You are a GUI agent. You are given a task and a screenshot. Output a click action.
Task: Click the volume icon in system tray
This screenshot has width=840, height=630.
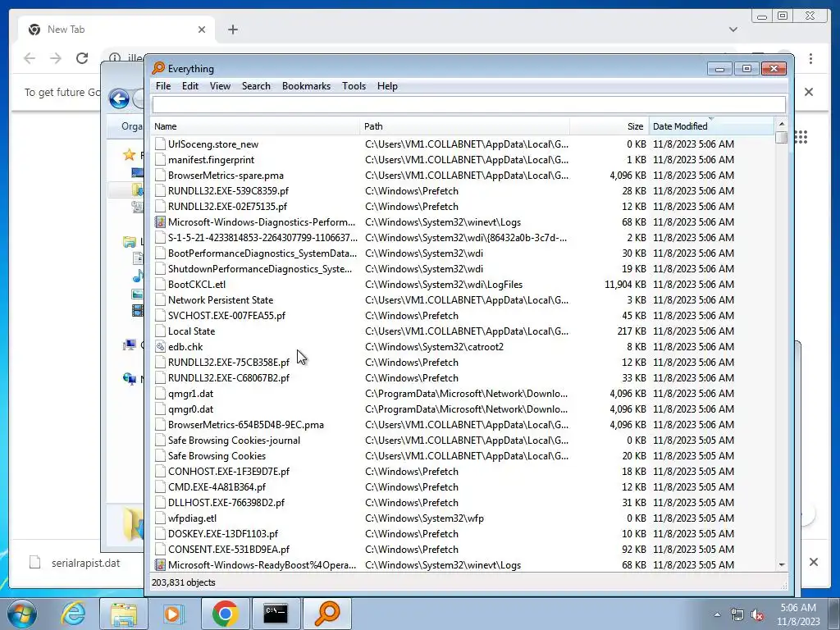tap(757, 615)
